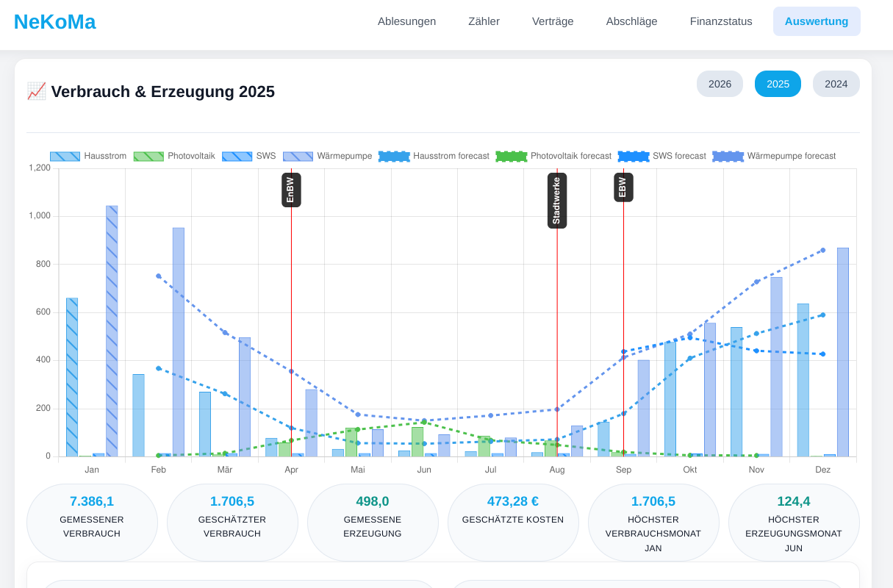Click the NeKoMa logo

point(54,22)
